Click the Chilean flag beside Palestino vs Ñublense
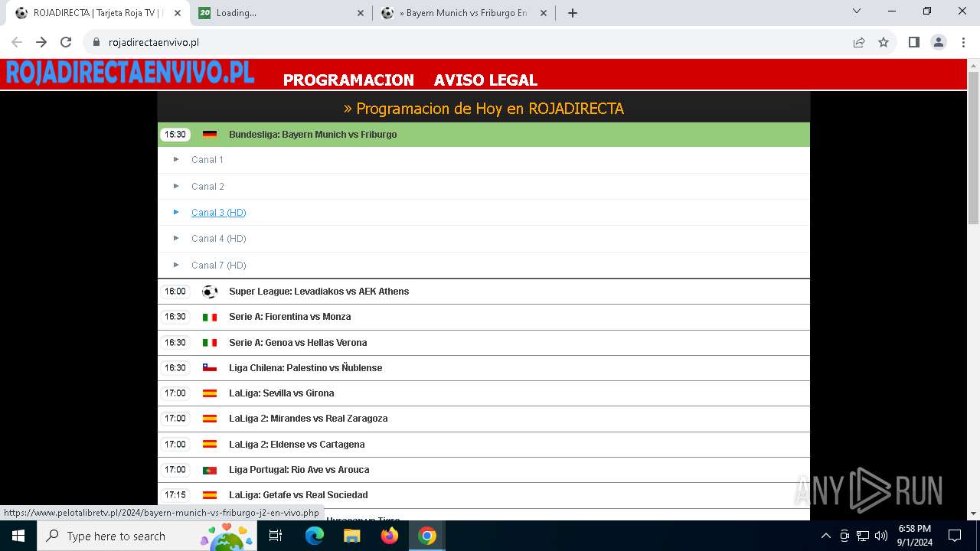Screen dimensions: 980x551 (210, 368)
